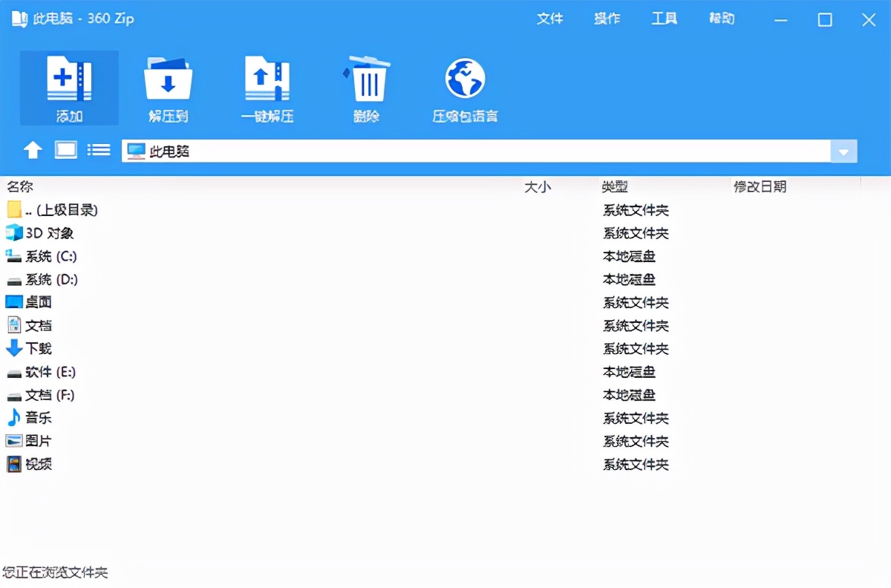Switch to large icon view mode

coord(65,149)
